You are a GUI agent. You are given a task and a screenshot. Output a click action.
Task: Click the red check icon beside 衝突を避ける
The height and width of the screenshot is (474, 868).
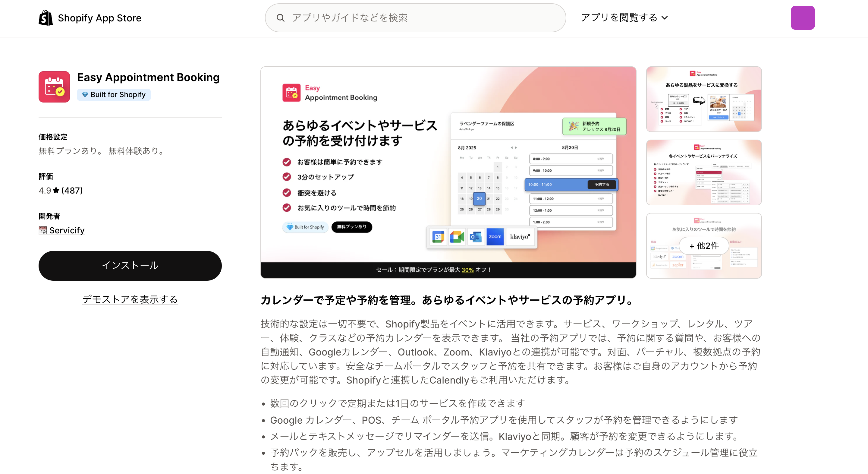point(287,193)
